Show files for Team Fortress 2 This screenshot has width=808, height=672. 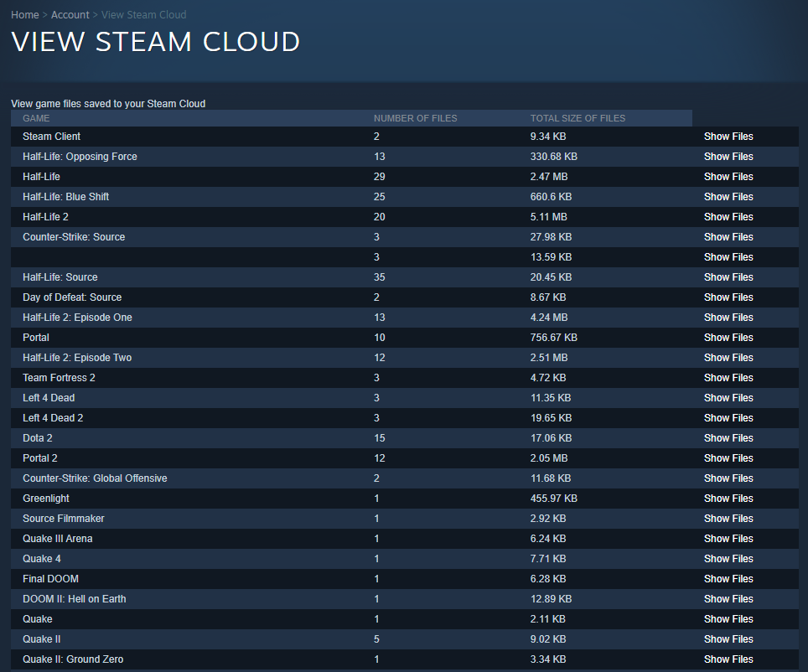tap(728, 377)
